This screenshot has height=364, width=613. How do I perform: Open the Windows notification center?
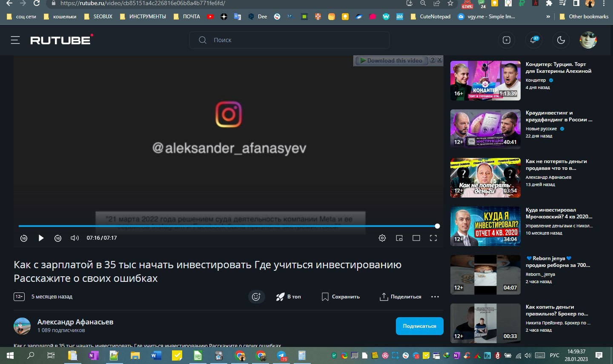click(x=599, y=355)
